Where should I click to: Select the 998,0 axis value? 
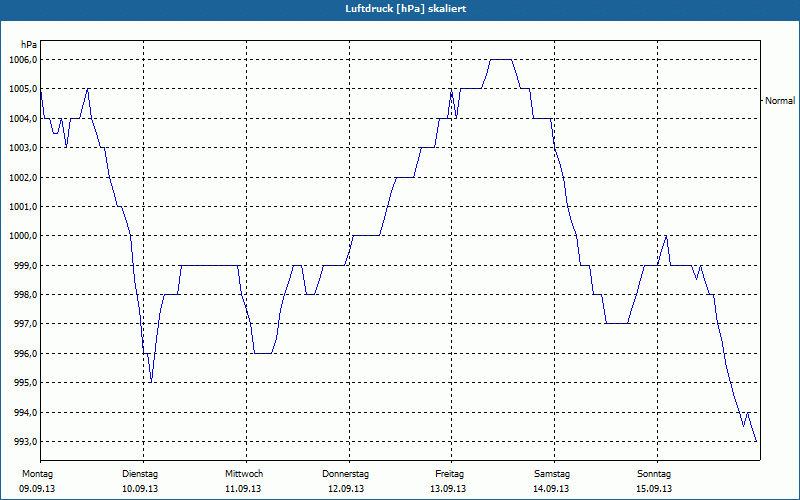26,295
